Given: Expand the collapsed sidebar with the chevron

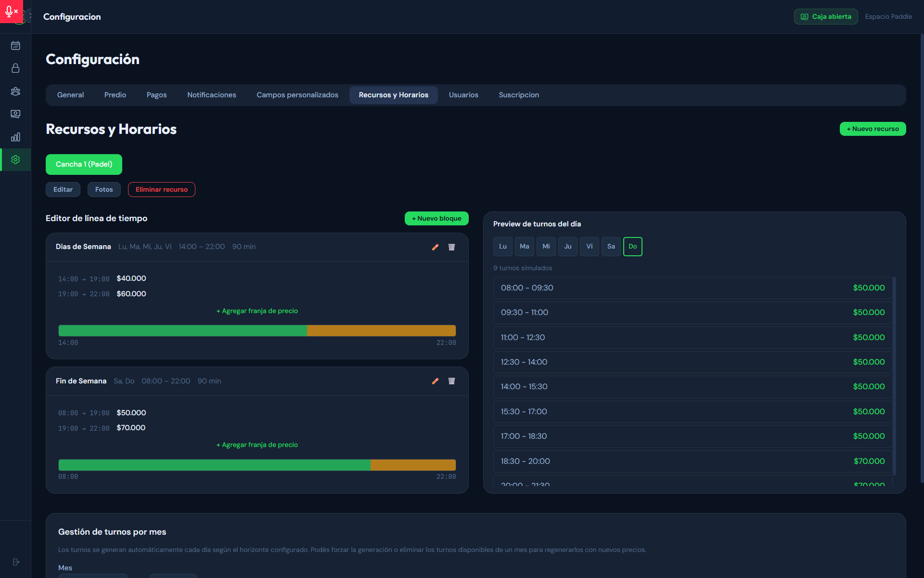Looking at the screenshot, I should coord(29,15).
